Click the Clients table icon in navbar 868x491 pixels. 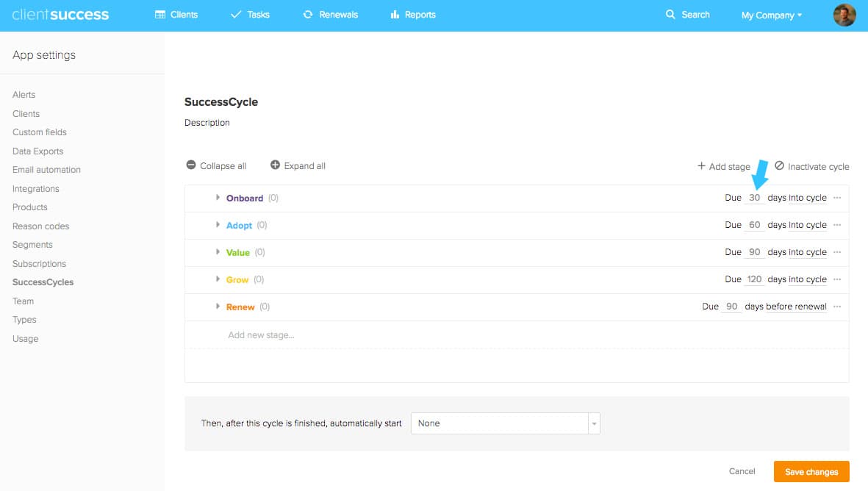pos(160,15)
